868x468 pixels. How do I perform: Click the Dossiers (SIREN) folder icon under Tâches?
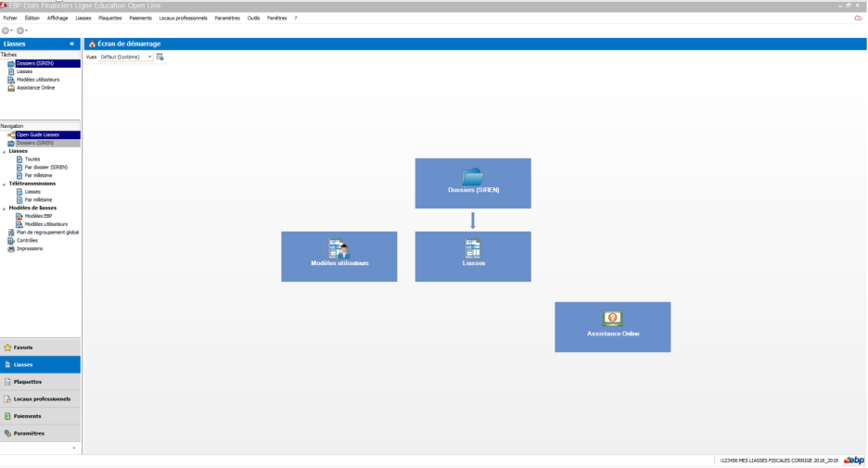(11, 64)
